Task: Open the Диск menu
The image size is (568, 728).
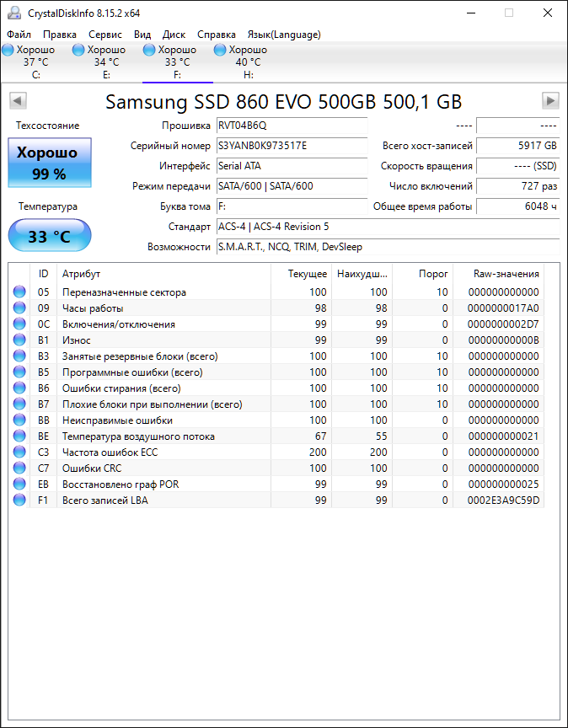Action: pos(174,35)
